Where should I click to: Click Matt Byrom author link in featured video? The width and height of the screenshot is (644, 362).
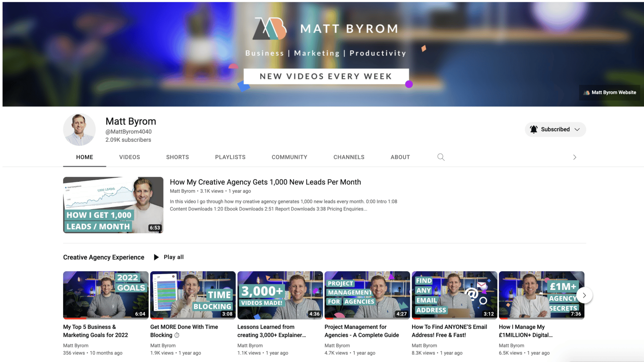coord(182,191)
